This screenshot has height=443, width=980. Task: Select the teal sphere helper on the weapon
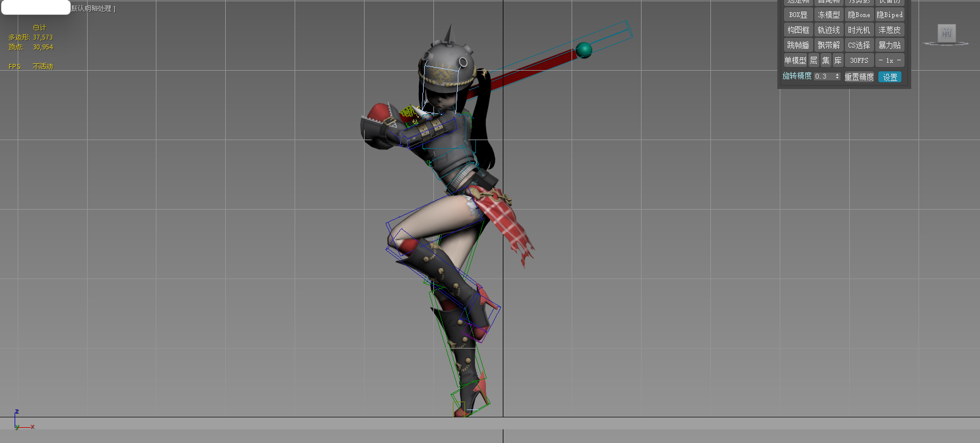(x=583, y=50)
